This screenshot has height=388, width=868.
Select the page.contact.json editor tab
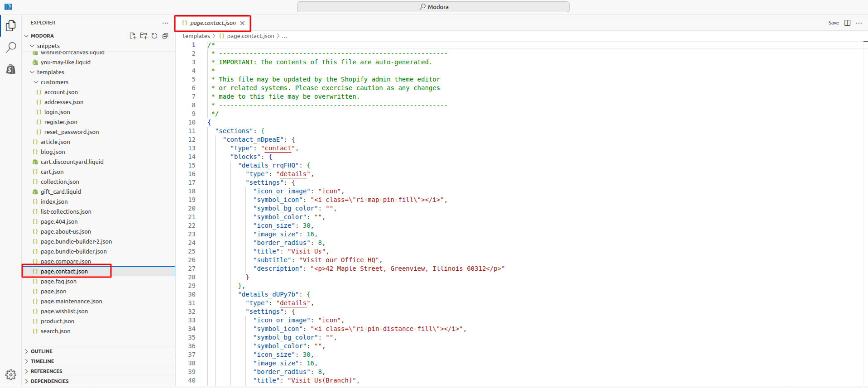tap(212, 23)
